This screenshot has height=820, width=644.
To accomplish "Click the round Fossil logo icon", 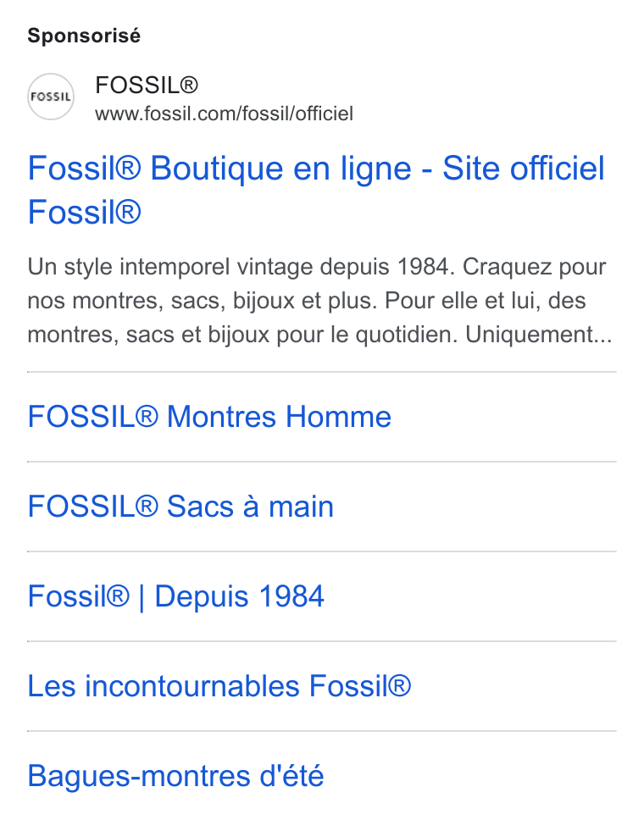I will click(x=51, y=97).
